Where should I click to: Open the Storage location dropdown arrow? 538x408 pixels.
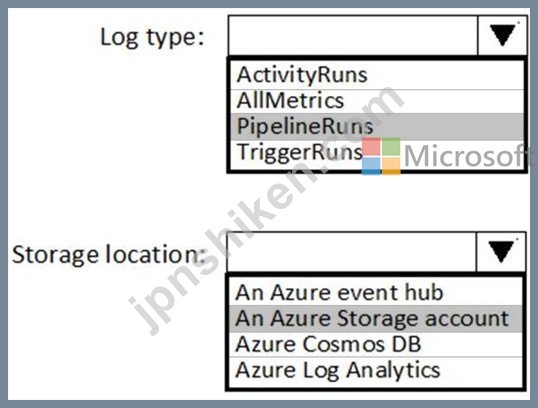pyautogui.click(x=501, y=252)
